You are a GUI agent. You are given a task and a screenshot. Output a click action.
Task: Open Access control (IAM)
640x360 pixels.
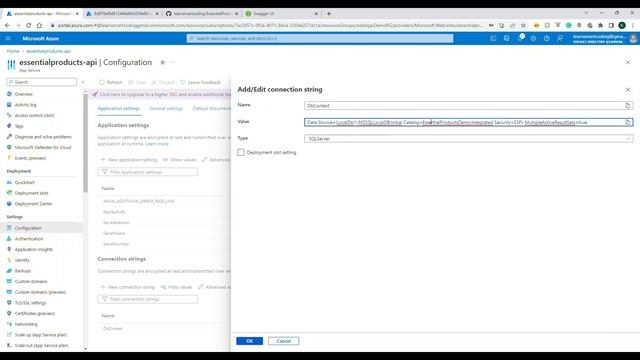coord(34,116)
